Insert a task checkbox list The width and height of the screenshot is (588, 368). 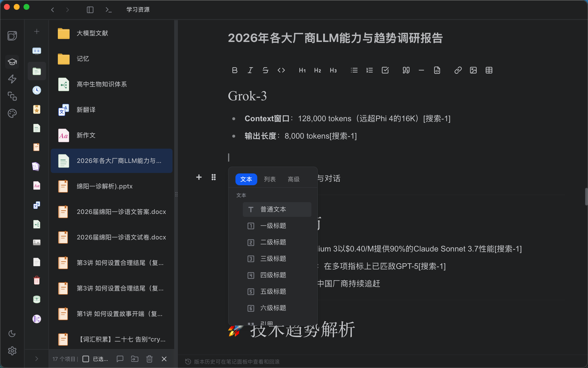click(385, 70)
